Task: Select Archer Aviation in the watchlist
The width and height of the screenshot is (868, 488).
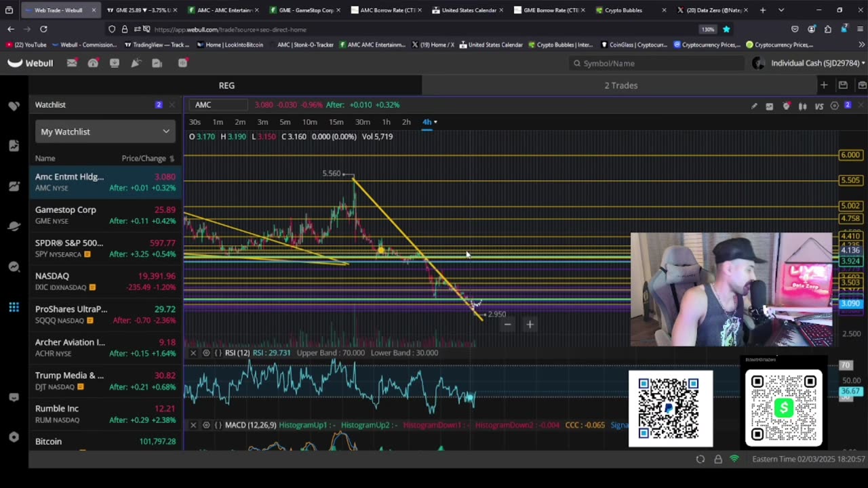Action: coord(105,348)
